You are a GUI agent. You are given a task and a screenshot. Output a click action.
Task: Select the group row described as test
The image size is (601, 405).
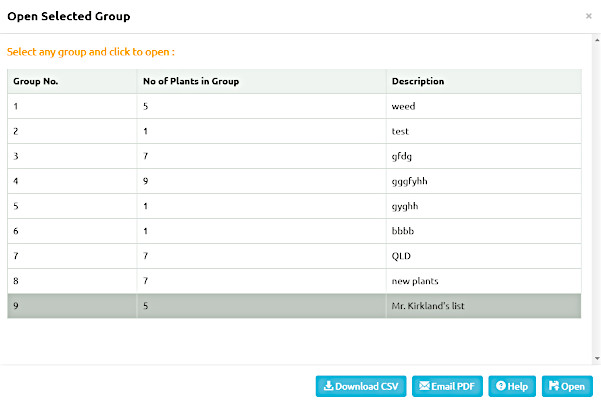coord(294,131)
